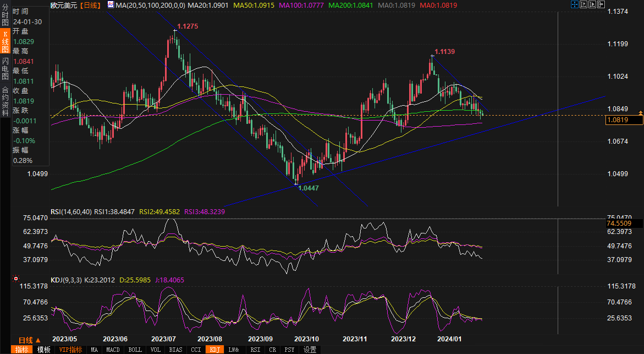Image resolution: width=644 pixels, height=354 pixels.
Task: Toggle the blue crosshair cursor icon
Action: point(574,4)
